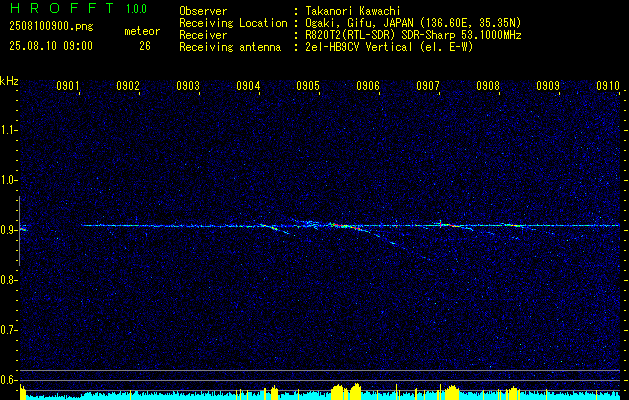The height and width of the screenshot is (400, 629).
Task: Click the 0909 time marker
Action: click(x=548, y=85)
